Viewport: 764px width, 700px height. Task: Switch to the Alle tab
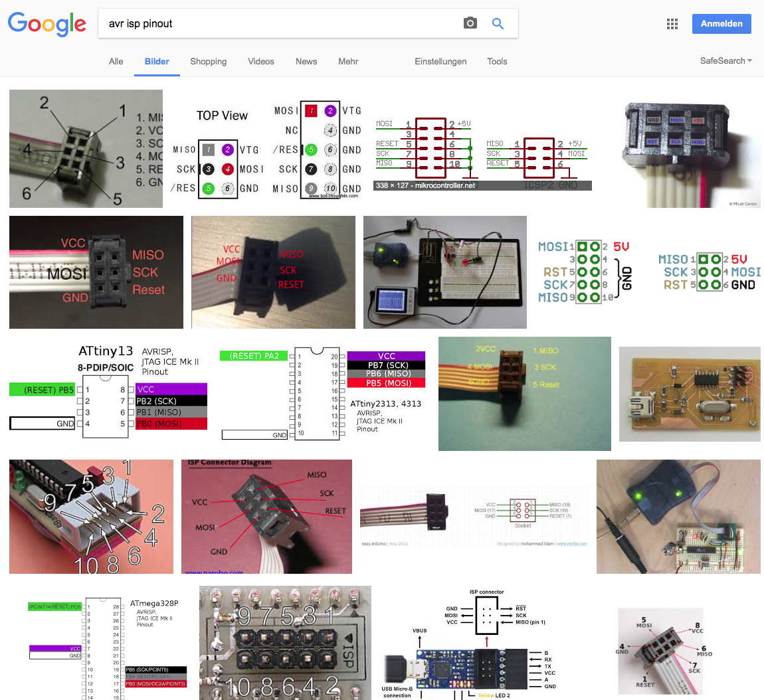tap(116, 61)
